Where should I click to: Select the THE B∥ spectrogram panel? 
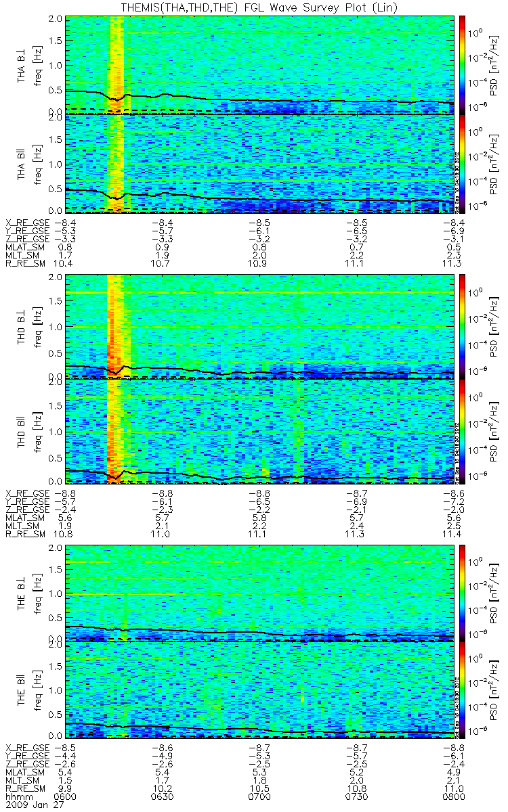click(x=259, y=690)
